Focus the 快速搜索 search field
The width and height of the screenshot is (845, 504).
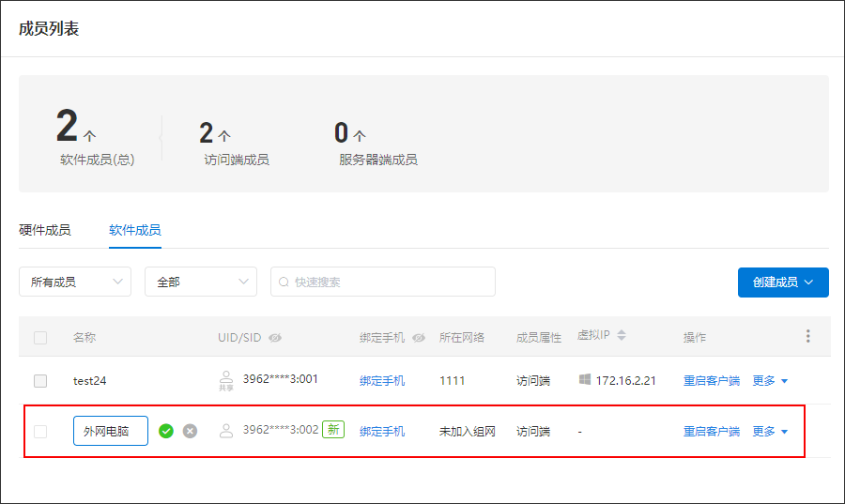(383, 282)
